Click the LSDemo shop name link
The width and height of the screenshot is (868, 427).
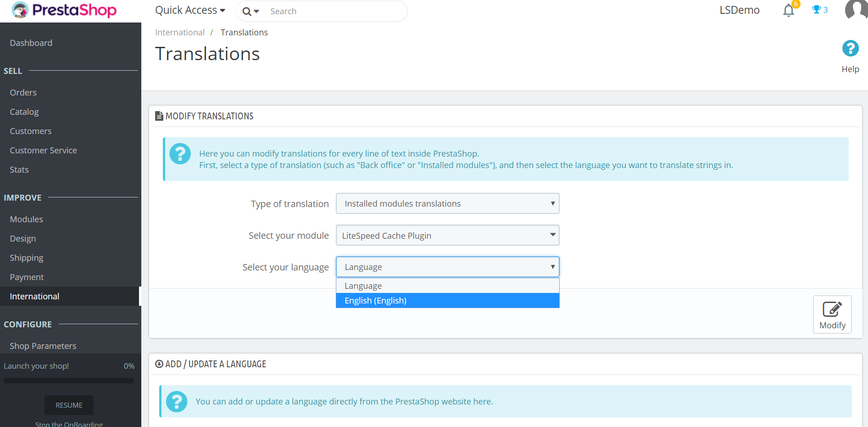(740, 10)
